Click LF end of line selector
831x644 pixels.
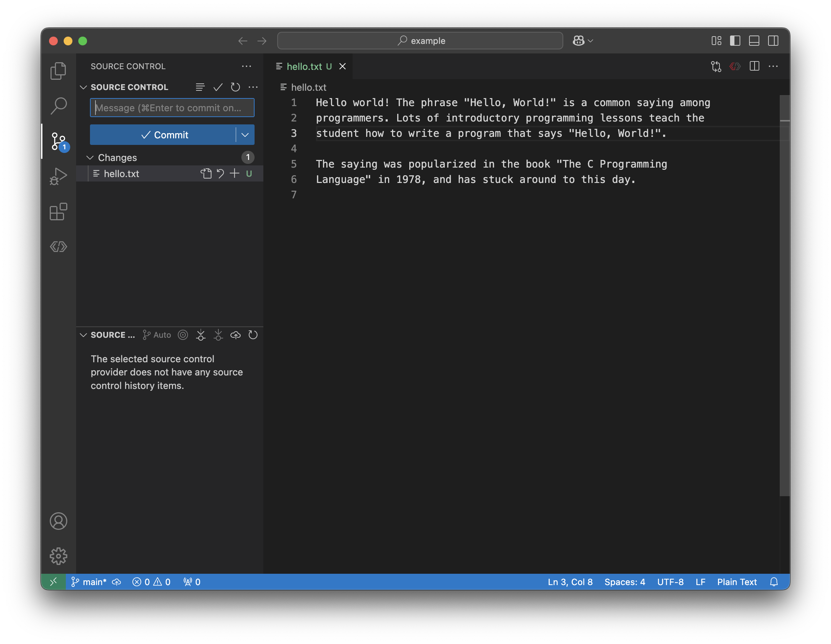(x=700, y=582)
